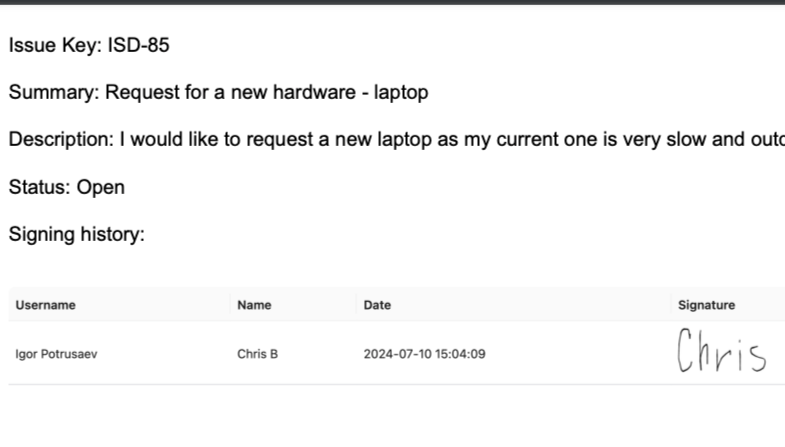The image size is (785, 447).
Task: Click the Signature column header
Action: click(706, 305)
